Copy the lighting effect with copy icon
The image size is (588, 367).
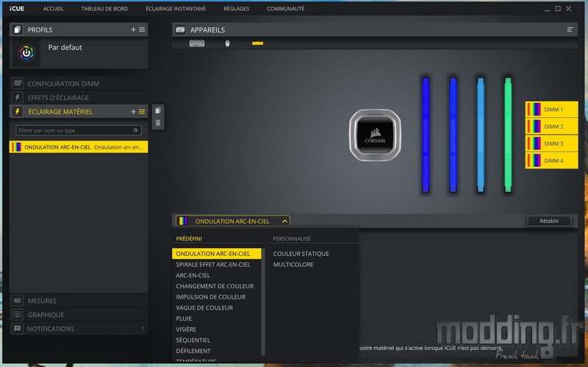coord(158,111)
